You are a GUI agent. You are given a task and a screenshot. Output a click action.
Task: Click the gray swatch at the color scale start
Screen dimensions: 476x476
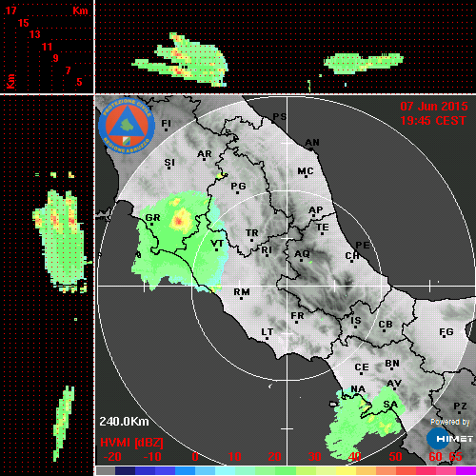(x=106, y=470)
